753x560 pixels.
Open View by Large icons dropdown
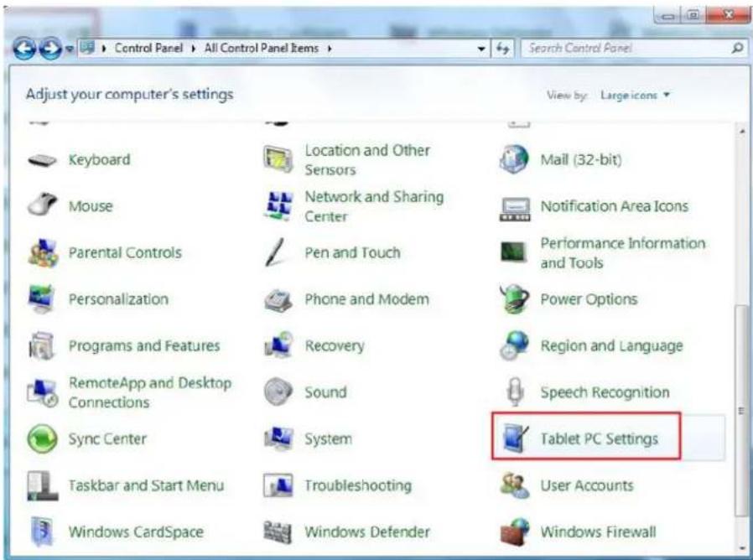click(x=635, y=95)
